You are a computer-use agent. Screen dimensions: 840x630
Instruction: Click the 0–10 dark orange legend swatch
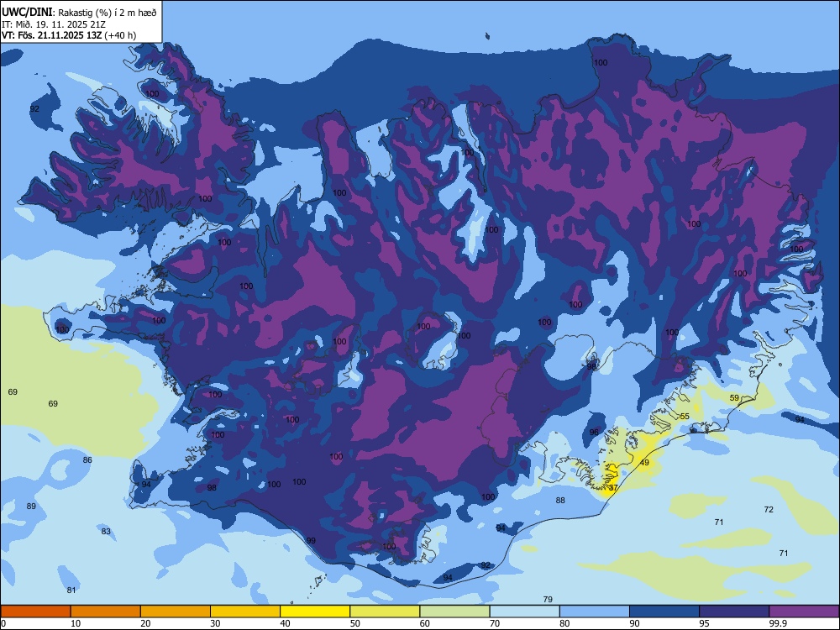[35, 612]
